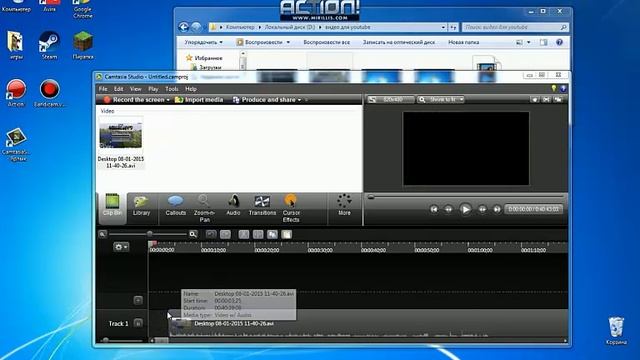This screenshot has width=640, height=360.
Task: Click the timeline Cut button
Action: coord(244,234)
